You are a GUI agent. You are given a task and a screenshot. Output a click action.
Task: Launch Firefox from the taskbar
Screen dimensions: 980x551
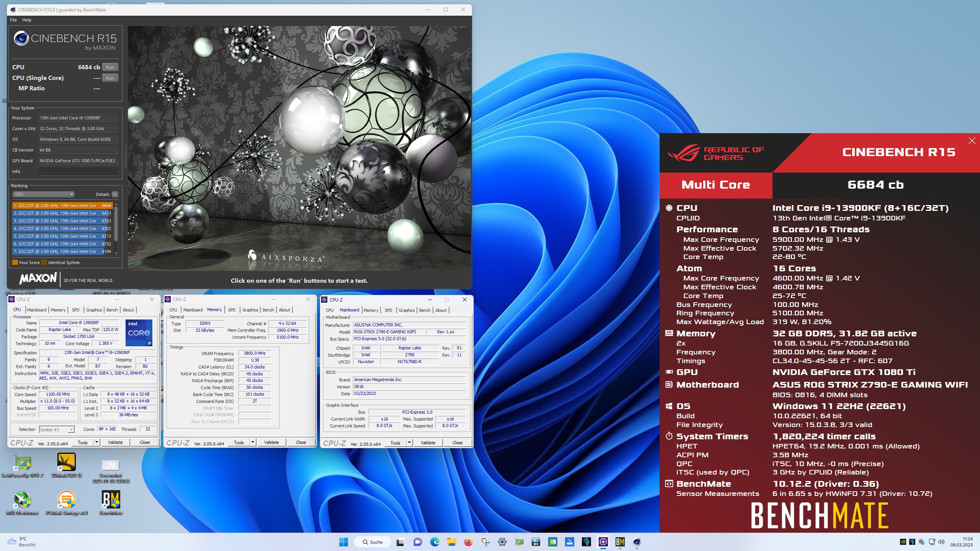[x=468, y=542]
